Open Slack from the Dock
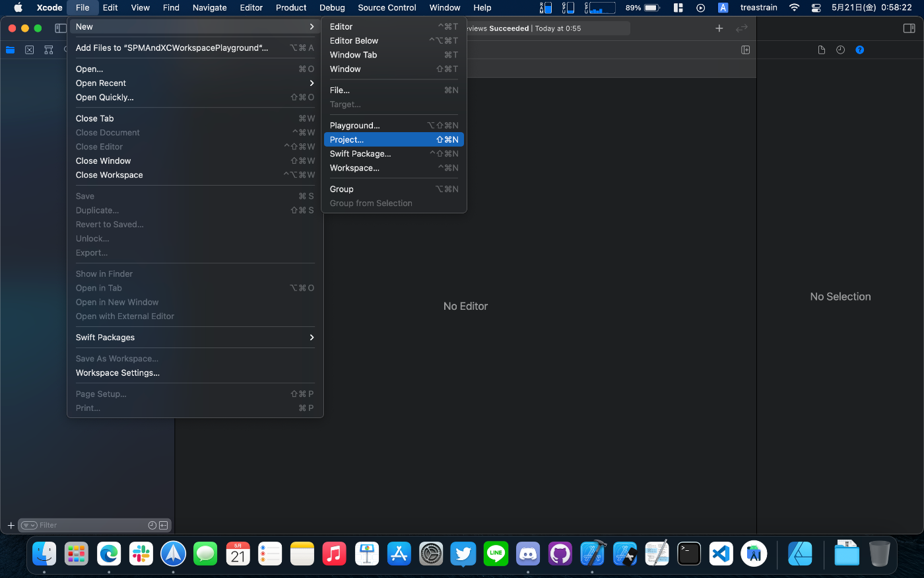The image size is (924, 578). click(x=141, y=554)
